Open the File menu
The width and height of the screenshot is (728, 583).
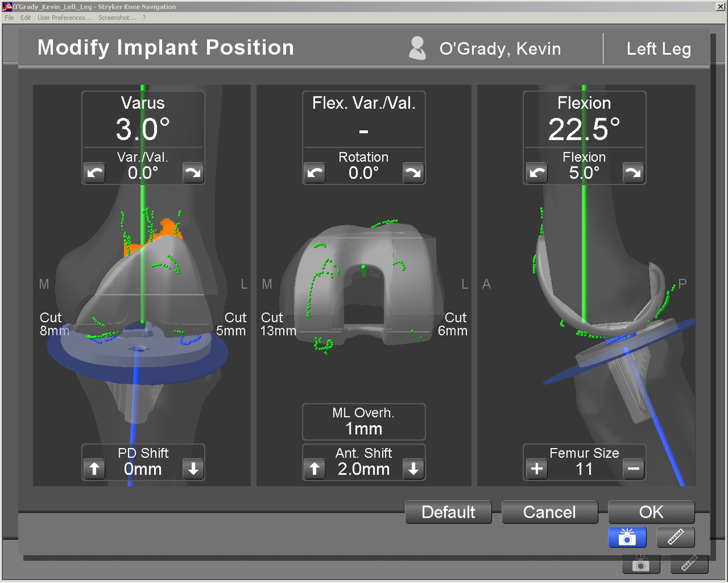pyautogui.click(x=9, y=18)
